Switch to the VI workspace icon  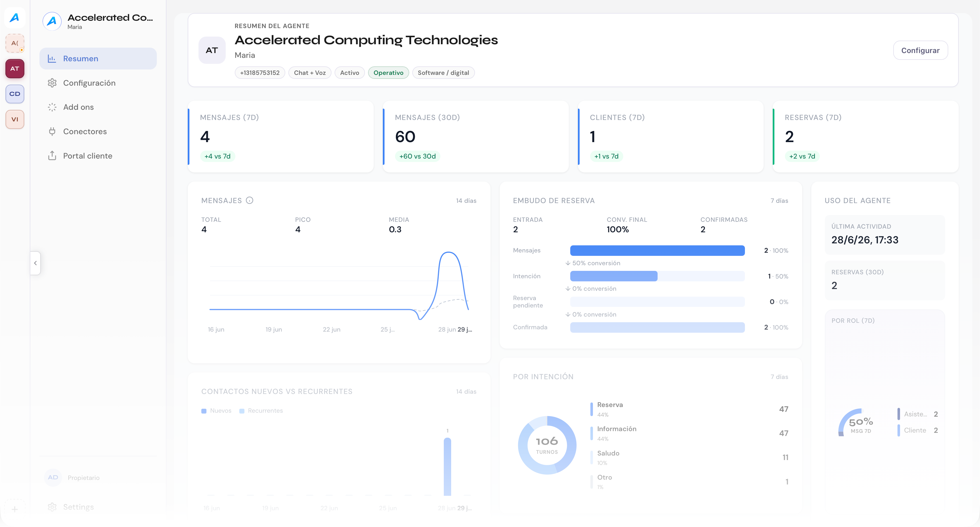[x=14, y=119]
